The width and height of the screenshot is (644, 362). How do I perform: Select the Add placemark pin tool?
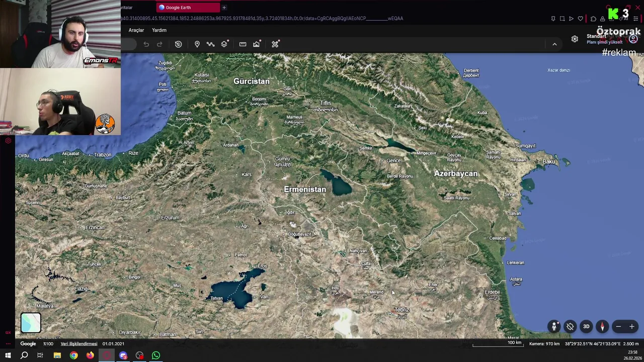(197, 44)
